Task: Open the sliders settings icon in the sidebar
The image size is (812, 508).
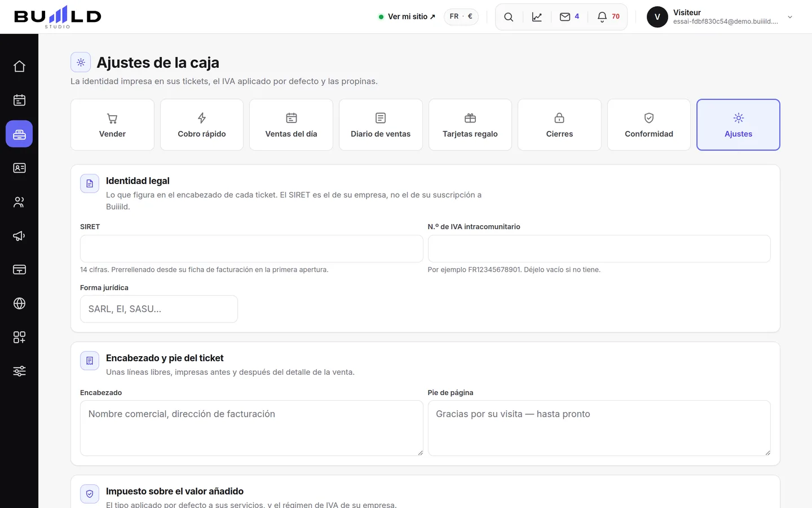Action: pyautogui.click(x=19, y=371)
